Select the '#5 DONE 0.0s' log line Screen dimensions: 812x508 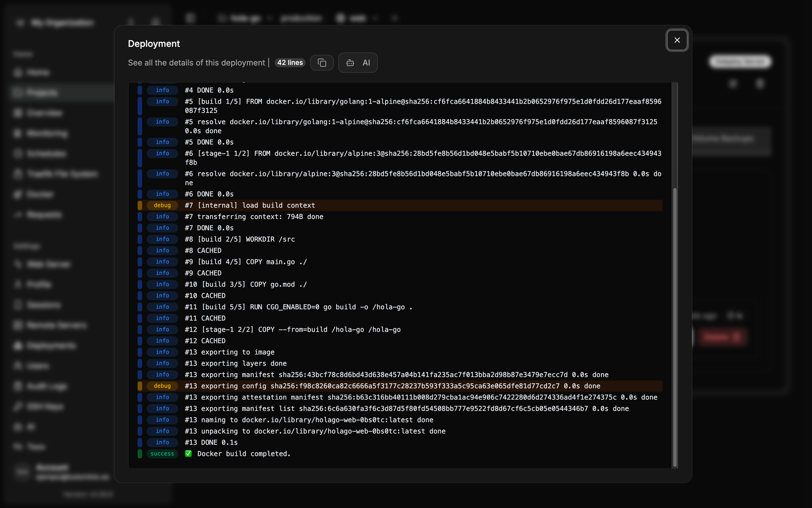[400, 142]
